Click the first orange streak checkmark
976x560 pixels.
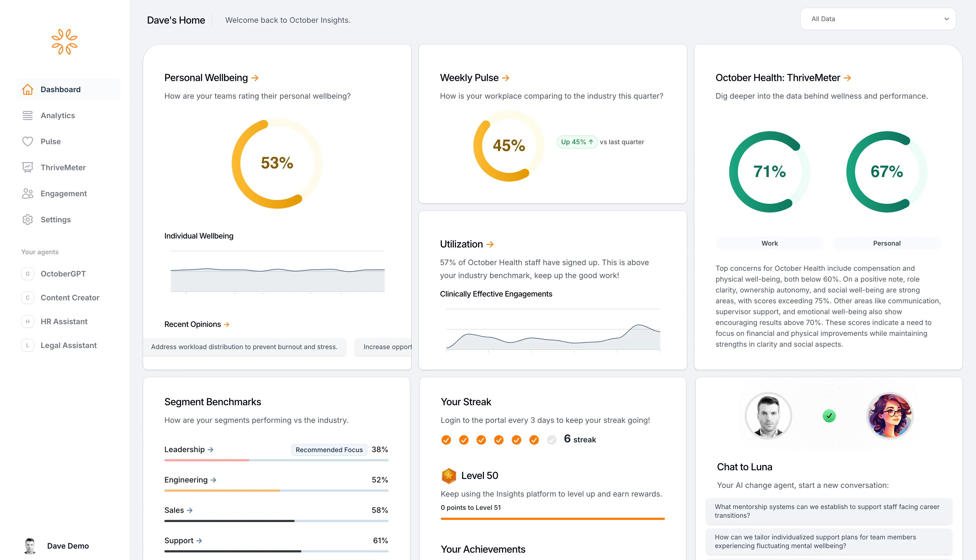[446, 440]
